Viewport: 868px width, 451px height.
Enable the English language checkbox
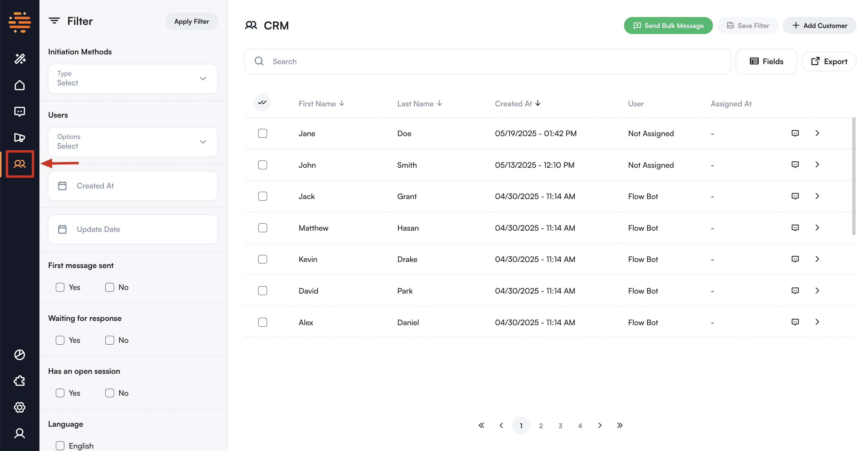(x=60, y=446)
